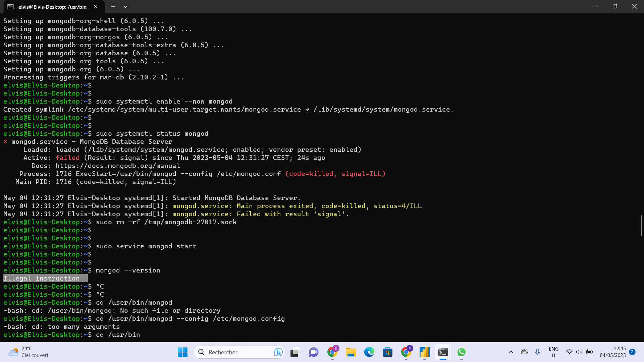
Task: Select the elvis@Elvis-Desktop: /usr/bin tab
Action: (52, 7)
